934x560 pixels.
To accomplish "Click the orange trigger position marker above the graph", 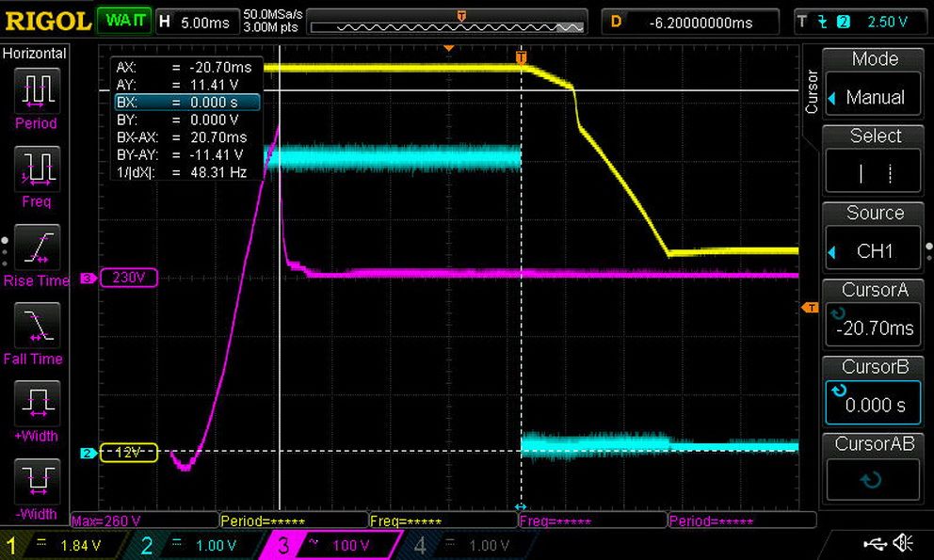I will [x=522, y=57].
